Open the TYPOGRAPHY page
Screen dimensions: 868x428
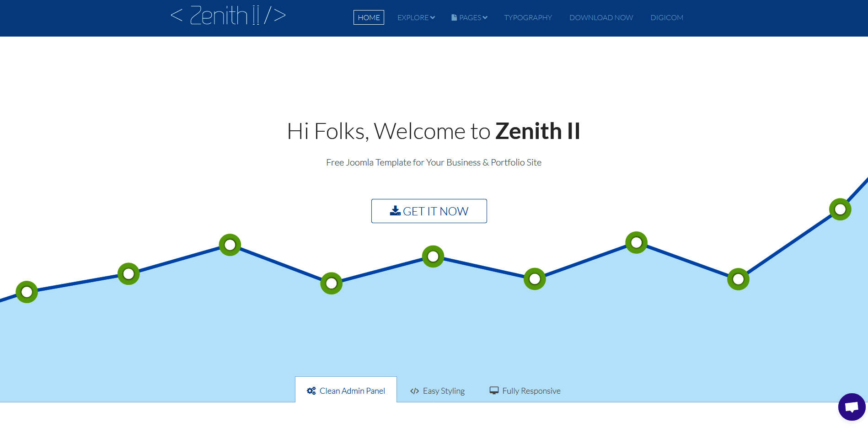tap(528, 18)
